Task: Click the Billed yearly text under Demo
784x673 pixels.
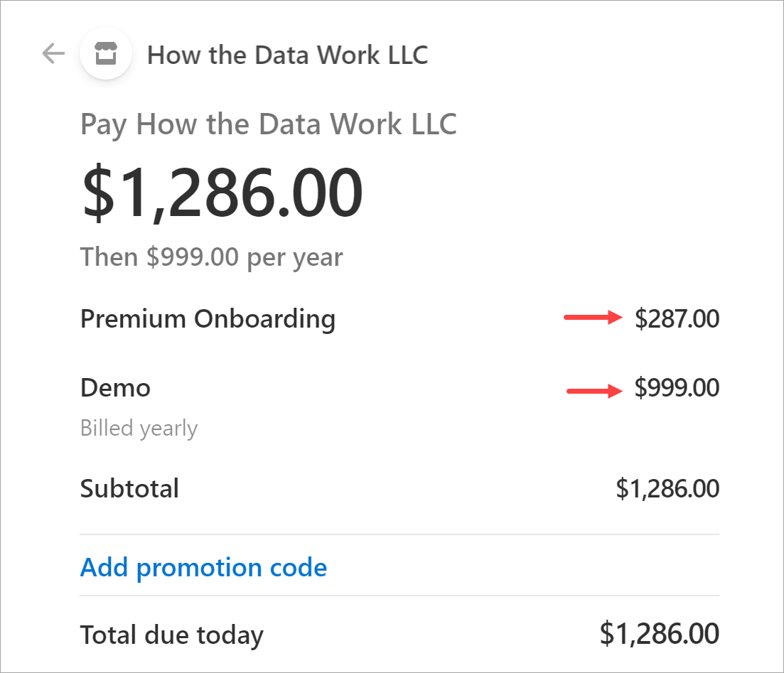Action: click(x=139, y=428)
